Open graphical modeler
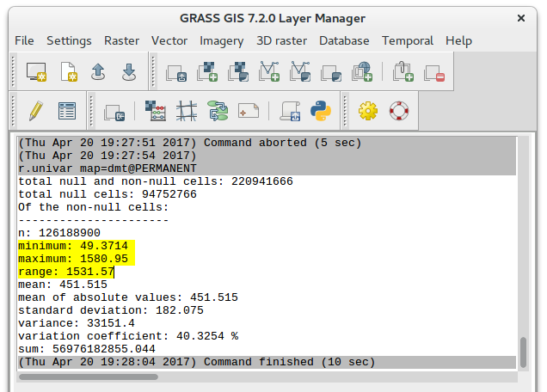Screen dimensions: 547x392 218,111
